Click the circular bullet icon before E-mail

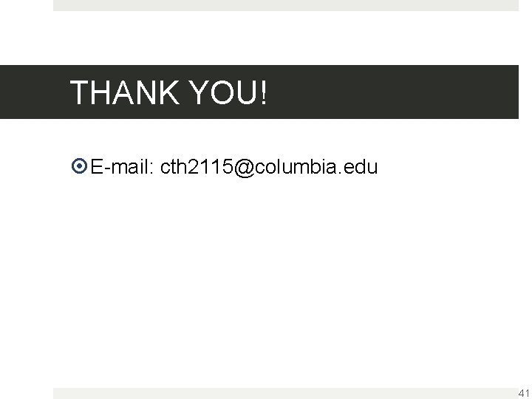coord(79,166)
